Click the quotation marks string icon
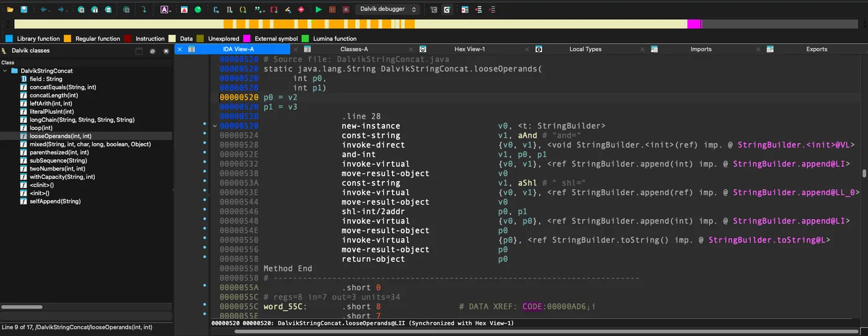Screen dimensions: 868x336 [x=259, y=9]
